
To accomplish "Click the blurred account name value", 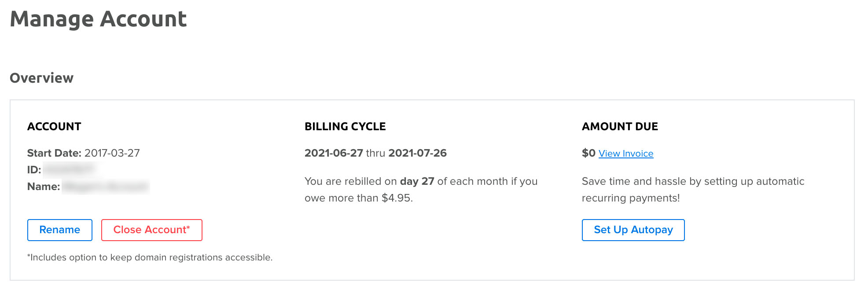I will click(106, 187).
